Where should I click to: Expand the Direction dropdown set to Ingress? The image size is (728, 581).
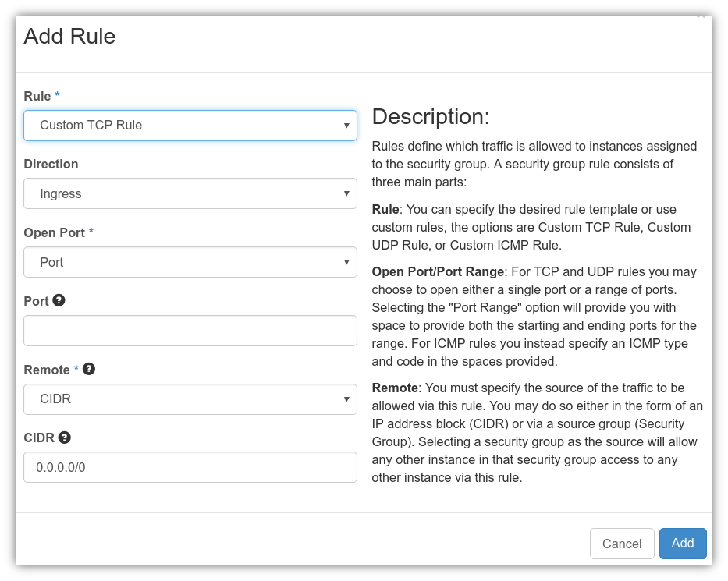(x=190, y=193)
